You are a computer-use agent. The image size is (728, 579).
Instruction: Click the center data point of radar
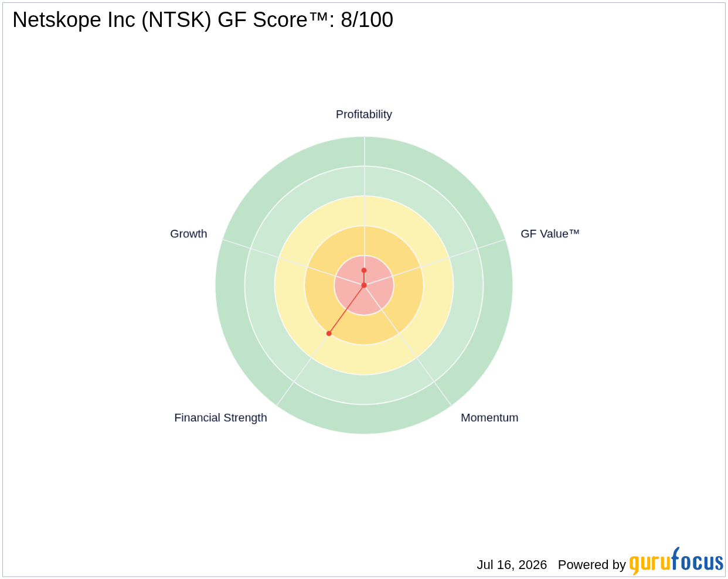coord(364,285)
